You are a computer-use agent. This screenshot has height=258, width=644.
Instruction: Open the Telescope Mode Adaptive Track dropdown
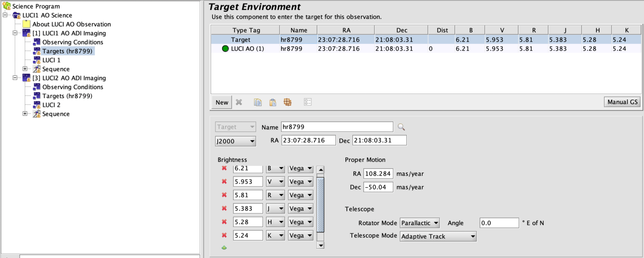tap(438, 236)
